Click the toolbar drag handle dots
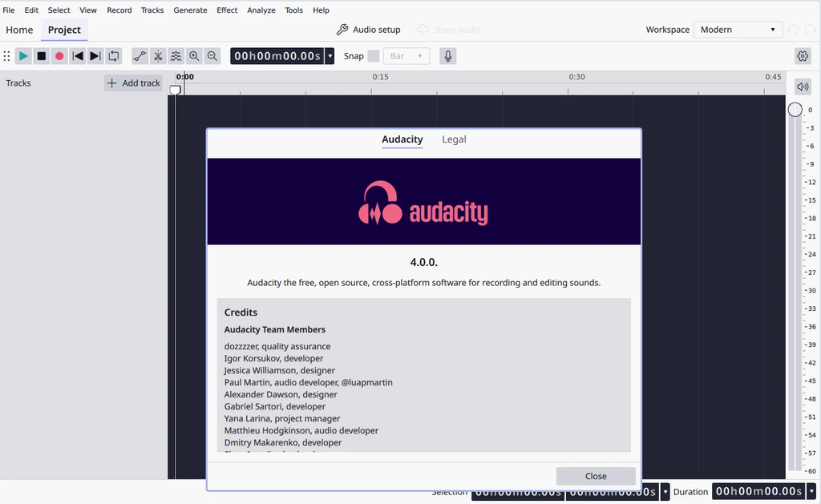821x504 pixels. tap(6, 56)
